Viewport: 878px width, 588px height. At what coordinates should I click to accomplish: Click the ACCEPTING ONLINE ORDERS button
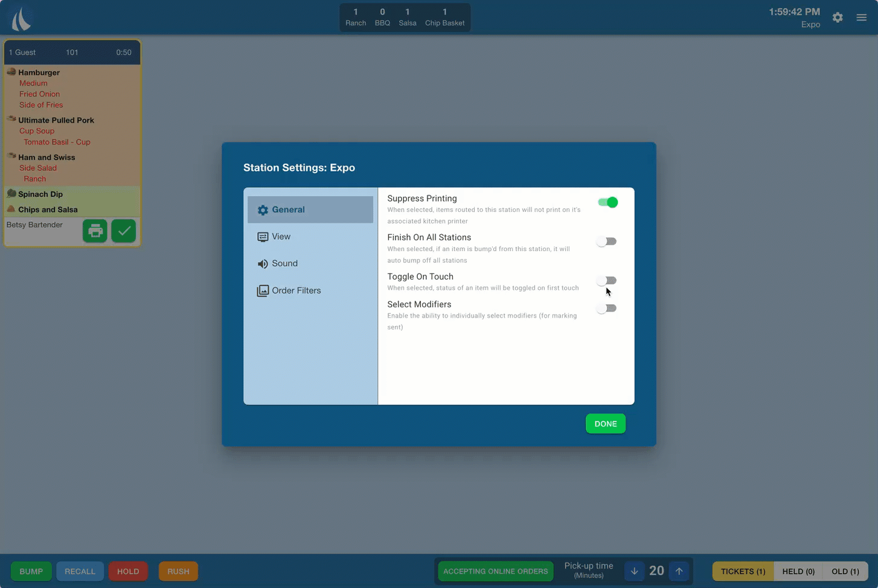[x=495, y=571]
